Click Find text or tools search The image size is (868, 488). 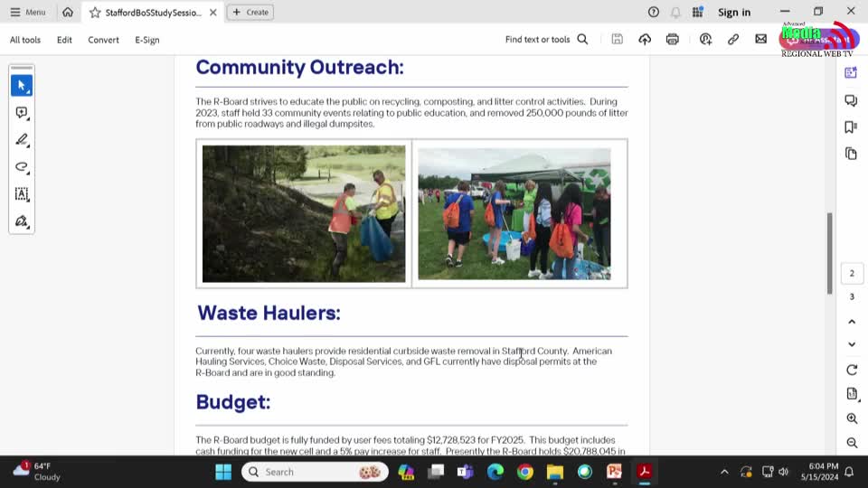coord(546,39)
